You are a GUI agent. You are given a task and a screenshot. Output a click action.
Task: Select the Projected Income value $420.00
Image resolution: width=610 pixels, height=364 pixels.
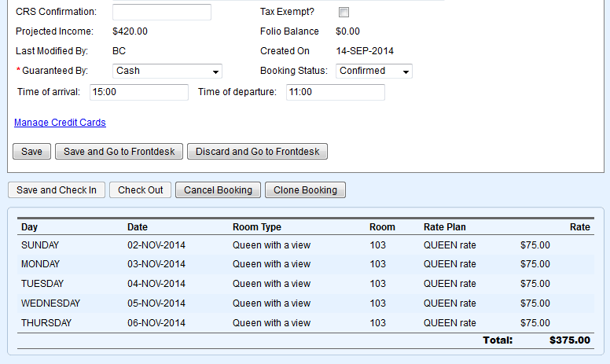click(x=130, y=31)
